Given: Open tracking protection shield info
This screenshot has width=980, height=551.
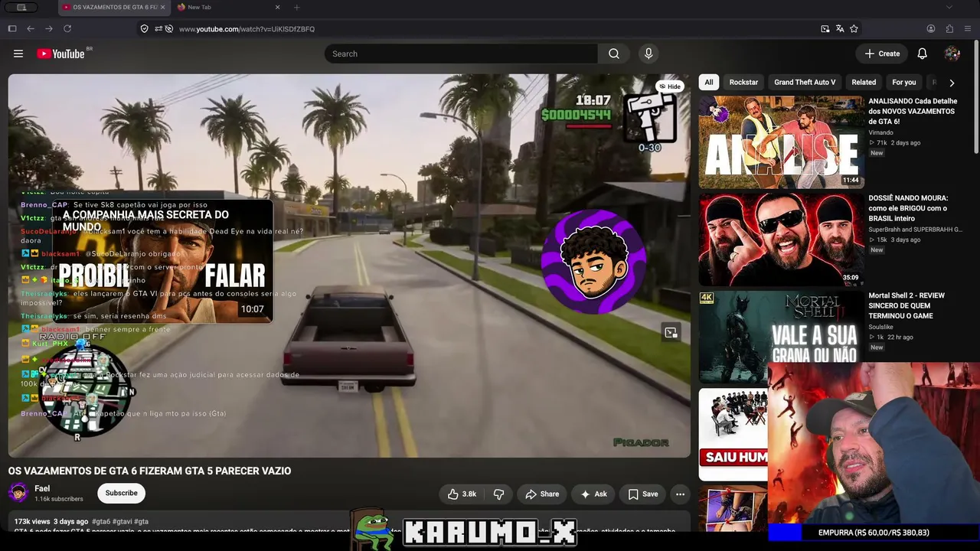Looking at the screenshot, I should [144, 29].
